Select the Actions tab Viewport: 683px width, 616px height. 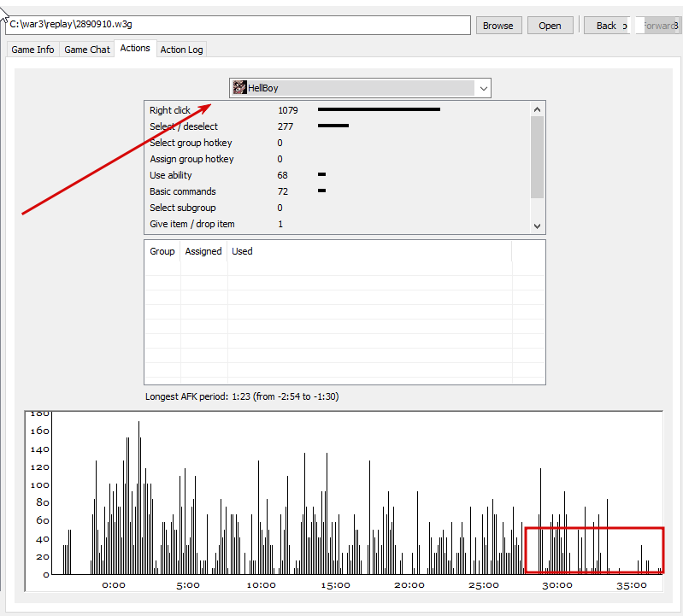135,49
